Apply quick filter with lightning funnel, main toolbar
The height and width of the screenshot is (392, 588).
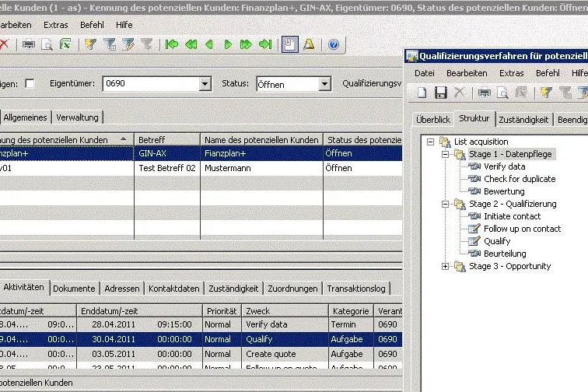point(90,44)
